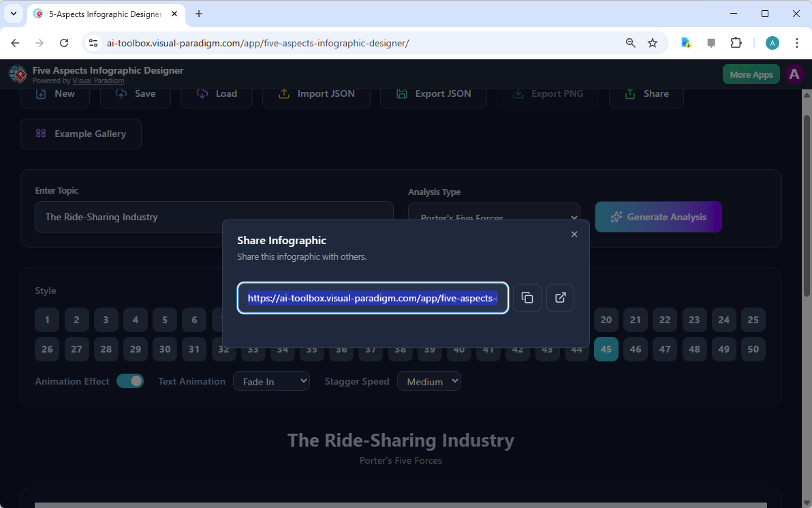The height and width of the screenshot is (508, 812).
Task: Open the Analysis Type dropdown
Action: pyautogui.click(x=494, y=217)
